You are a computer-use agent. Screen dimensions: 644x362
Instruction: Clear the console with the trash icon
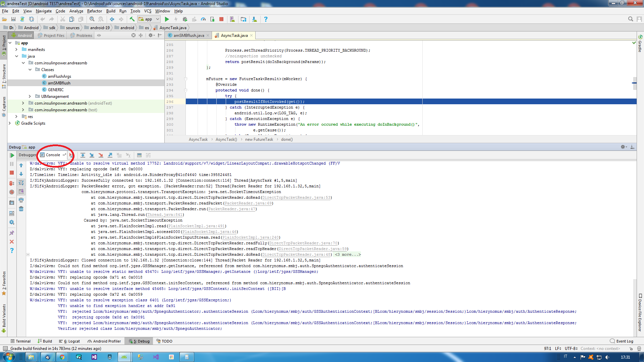click(21, 209)
